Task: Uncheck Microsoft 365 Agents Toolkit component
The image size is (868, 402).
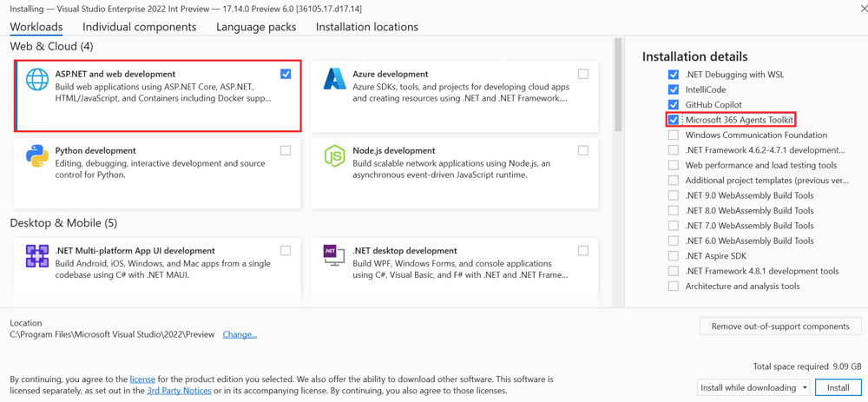Action: tap(674, 120)
